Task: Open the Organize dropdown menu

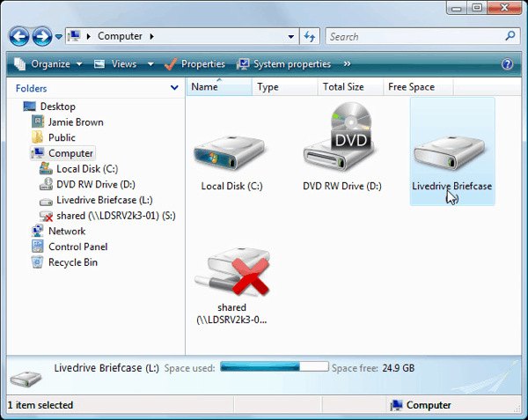Action: pyautogui.click(x=48, y=64)
